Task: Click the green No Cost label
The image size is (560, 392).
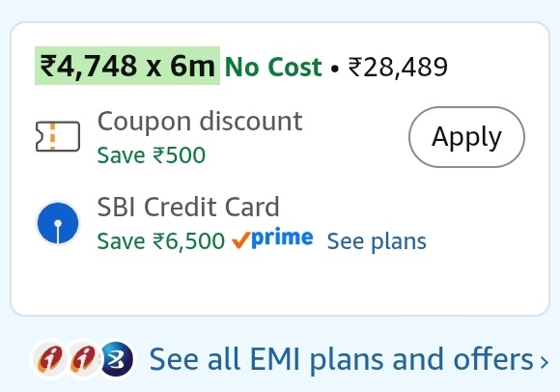Action: click(x=273, y=67)
